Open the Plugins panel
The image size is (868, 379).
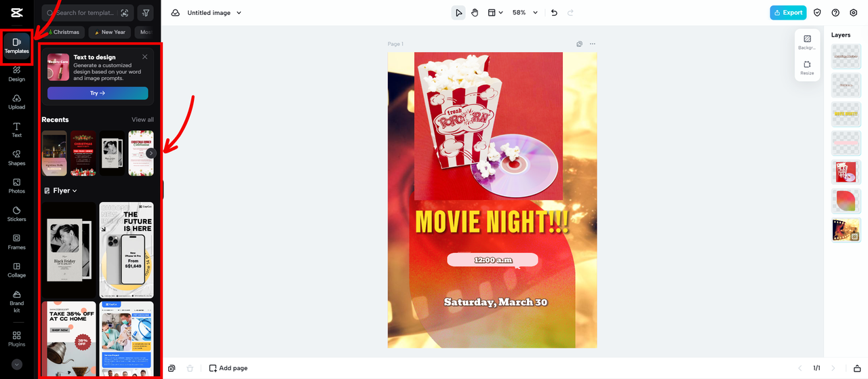(17, 339)
